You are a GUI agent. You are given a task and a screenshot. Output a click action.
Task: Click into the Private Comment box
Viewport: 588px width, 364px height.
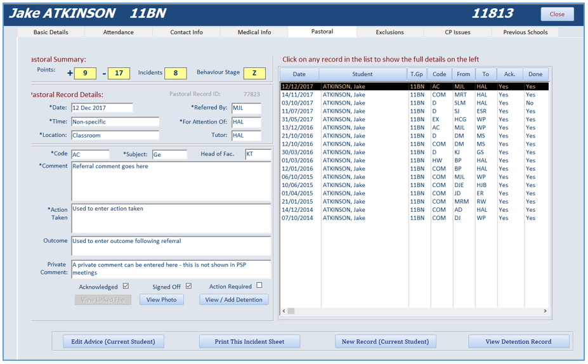click(x=171, y=269)
